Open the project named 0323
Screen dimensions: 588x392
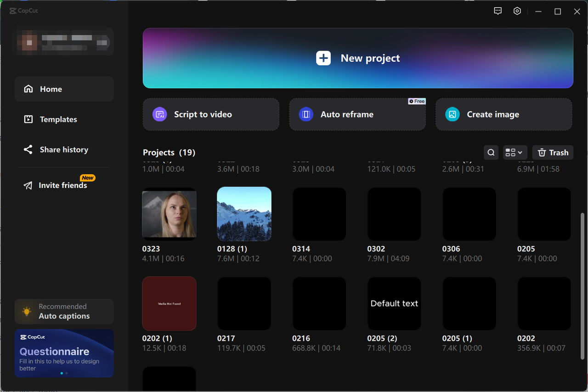click(x=169, y=214)
